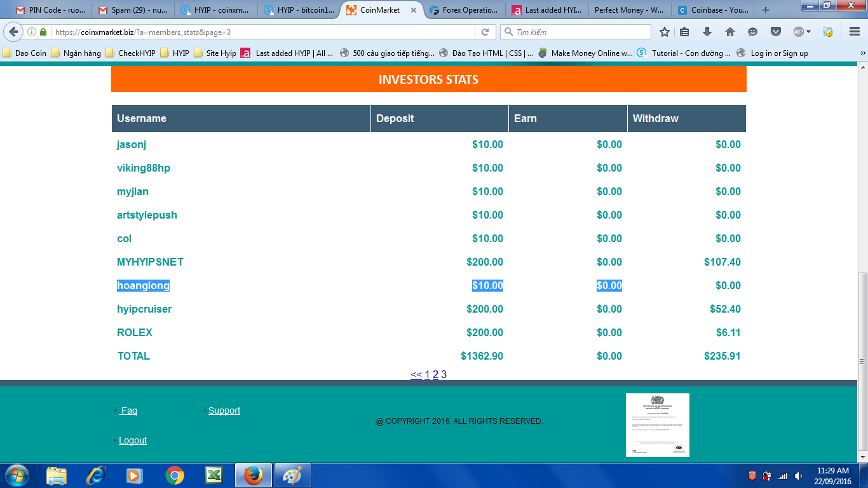This screenshot has height=488, width=868.
Task: Show your bookmarks list icon
Action: pyautogui.click(x=684, y=32)
